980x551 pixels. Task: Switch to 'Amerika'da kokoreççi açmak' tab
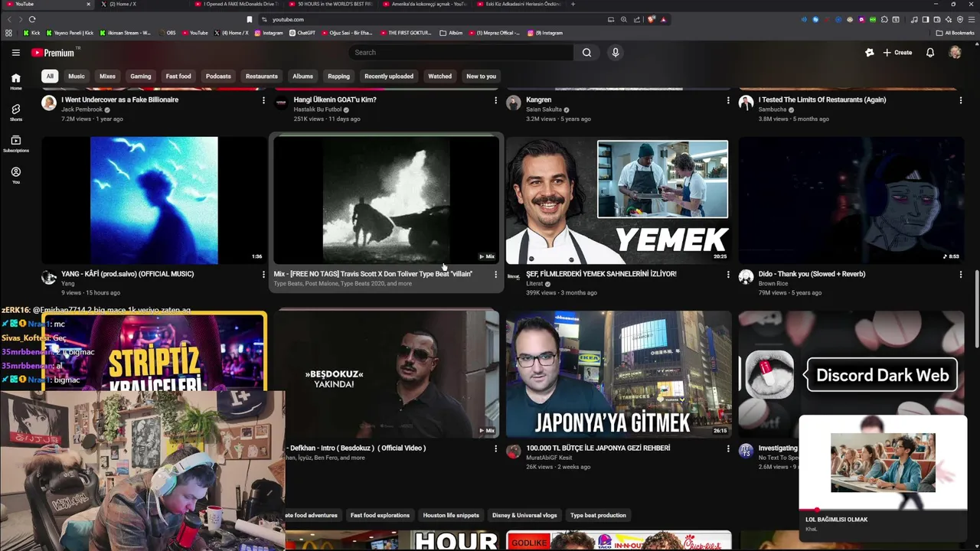coord(425,4)
